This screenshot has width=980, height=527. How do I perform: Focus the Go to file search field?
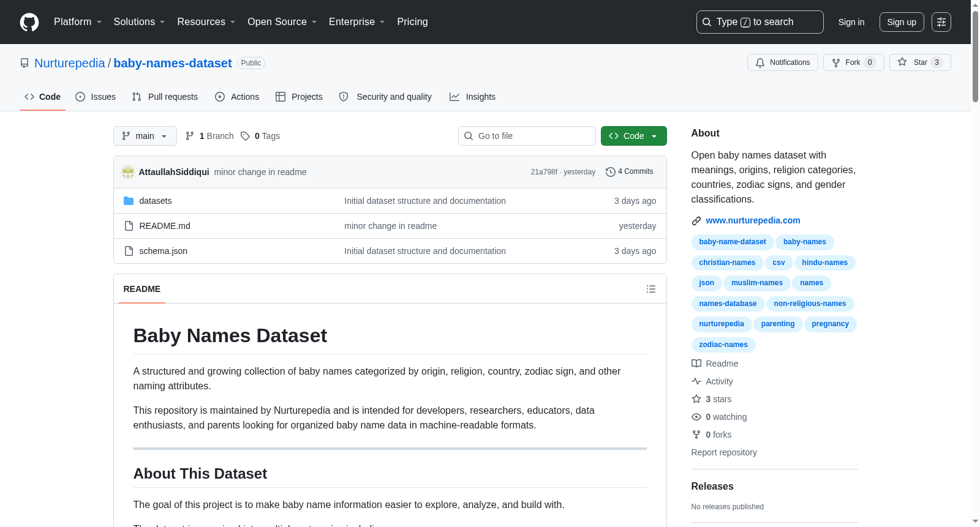tap(527, 136)
